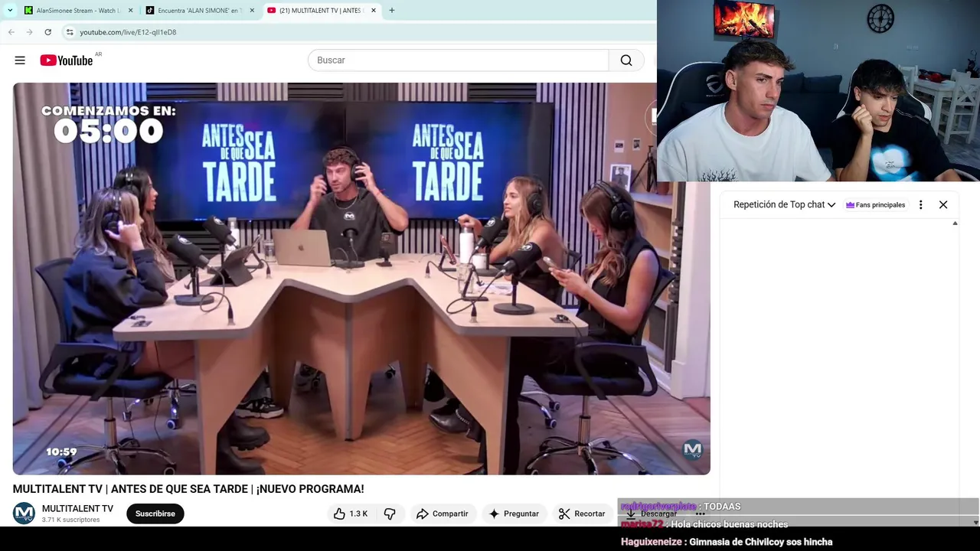Click the search magnifier button
Screen dimensions: 980x551
(x=626, y=60)
